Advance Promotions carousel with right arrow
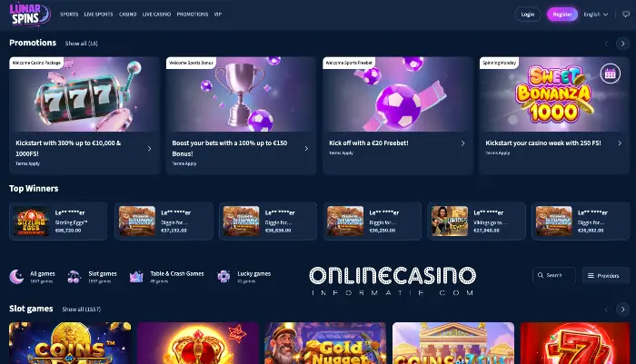 [622, 44]
